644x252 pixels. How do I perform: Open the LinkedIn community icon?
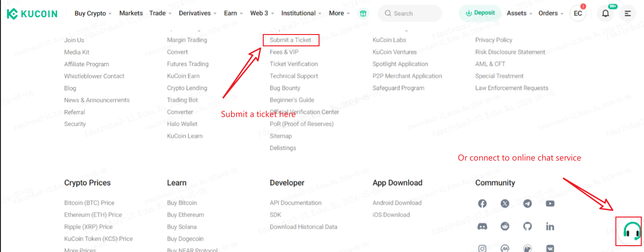click(x=550, y=226)
